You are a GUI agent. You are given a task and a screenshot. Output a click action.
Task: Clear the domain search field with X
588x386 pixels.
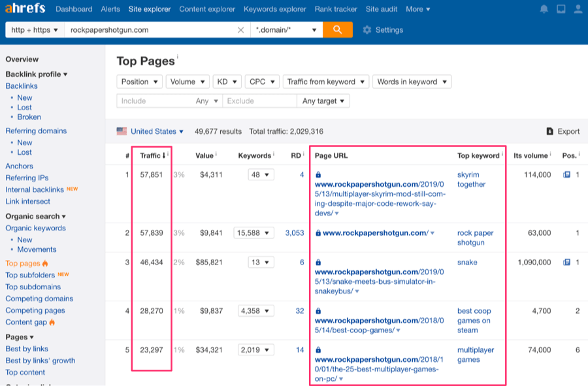240,30
